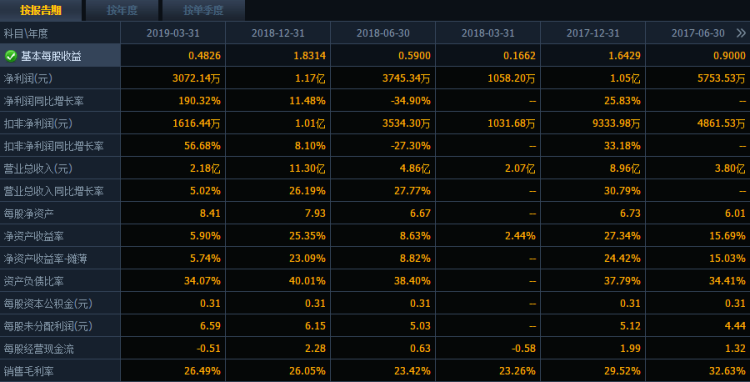Switch to the 按单季度 tab
This screenshot has height=382, width=750.
click(203, 10)
